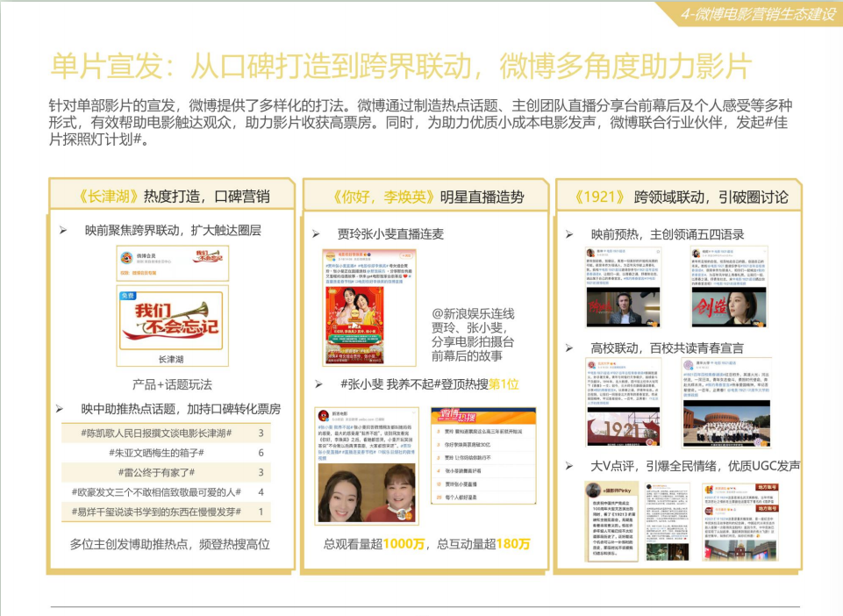Click the small chevron on the 新浪电影 post
Image resolution: width=843 pixels, height=616 pixels.
click(413, 412)
